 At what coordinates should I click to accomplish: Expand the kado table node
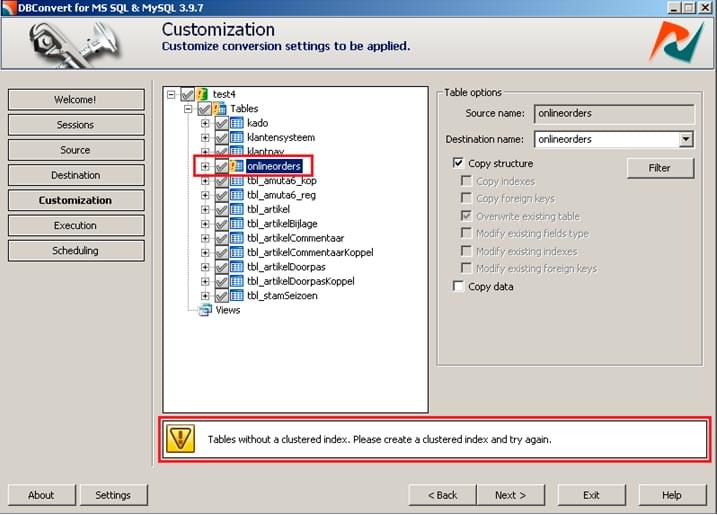[x=205, y=123]
